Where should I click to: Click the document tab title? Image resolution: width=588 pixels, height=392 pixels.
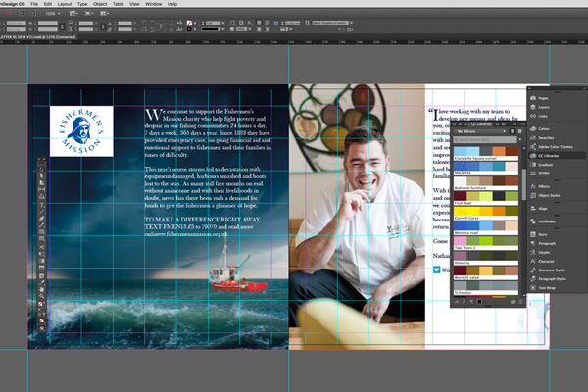tap(38, 37)
